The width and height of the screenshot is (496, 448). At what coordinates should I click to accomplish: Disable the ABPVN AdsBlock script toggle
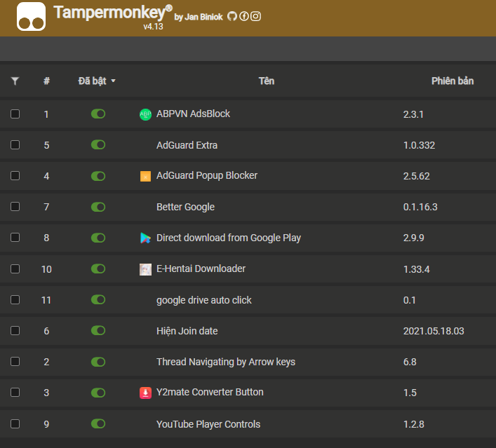(x=98, y=114)
